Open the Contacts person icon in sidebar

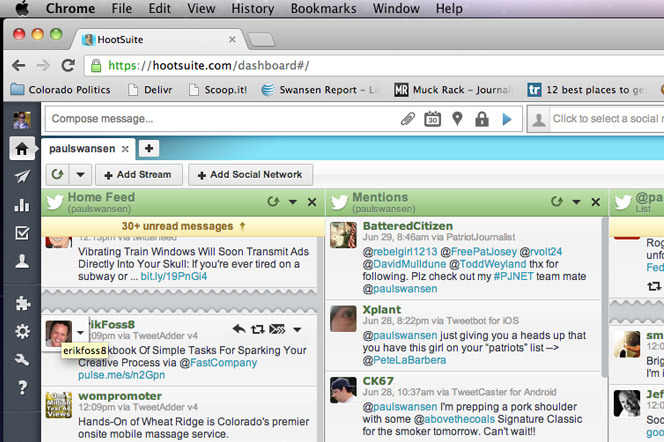tap(22, 261)
